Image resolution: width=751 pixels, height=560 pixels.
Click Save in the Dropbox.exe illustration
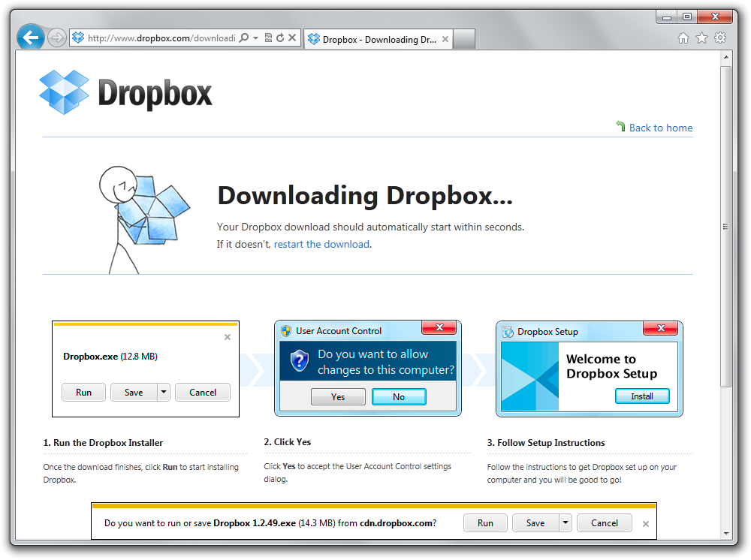pos(134,392)
